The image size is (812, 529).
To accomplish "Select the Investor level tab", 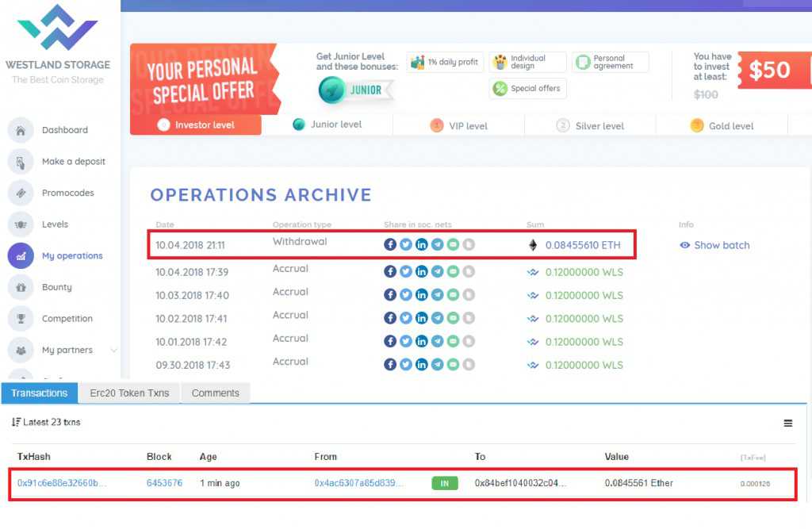I will click(196, 125).
